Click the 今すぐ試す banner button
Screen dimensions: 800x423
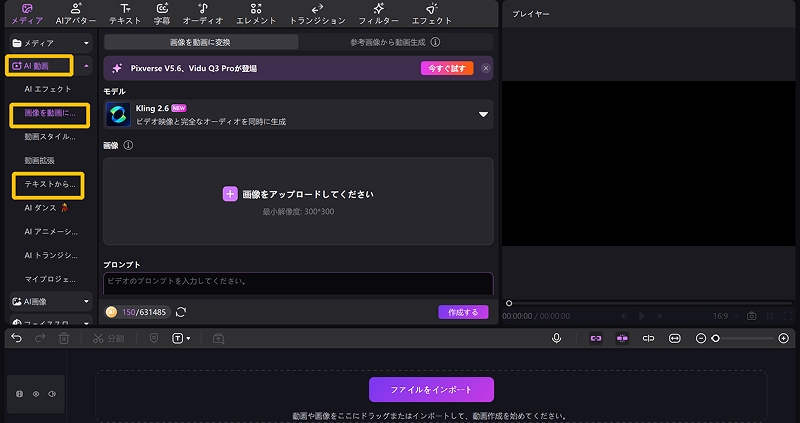pos(447,68)
